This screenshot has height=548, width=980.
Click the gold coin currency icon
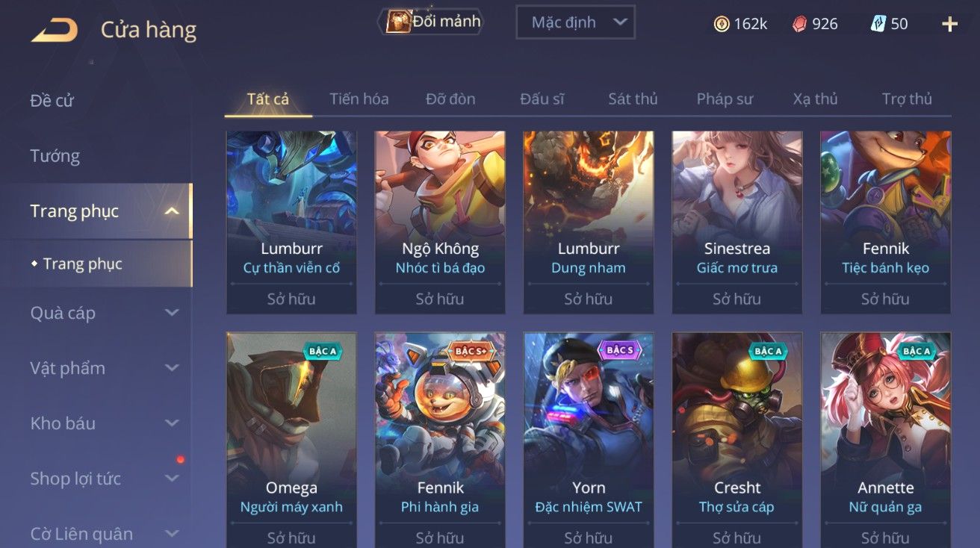(722, 24)
